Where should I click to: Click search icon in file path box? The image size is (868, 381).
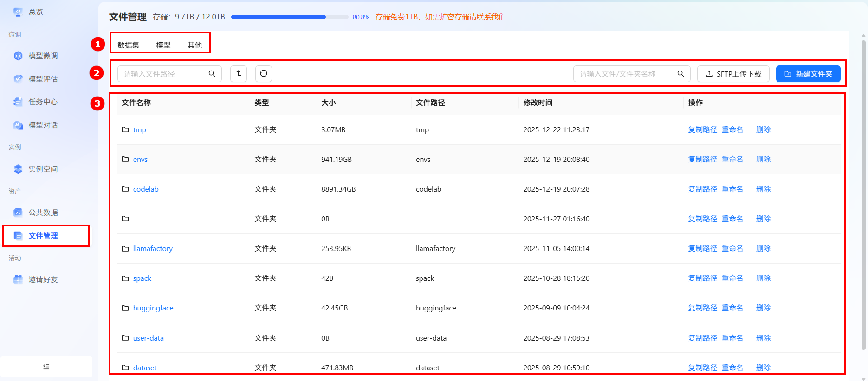[x=212, y=74]
